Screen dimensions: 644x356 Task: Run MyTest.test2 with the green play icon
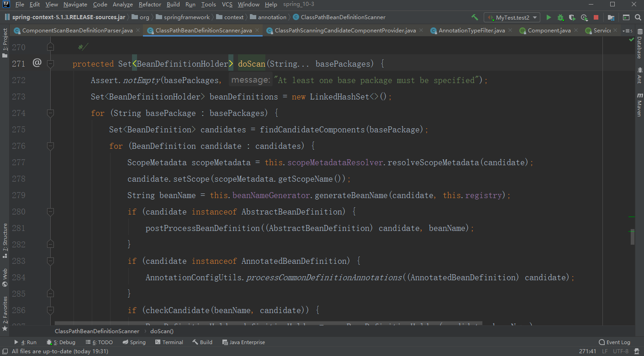[x=549, y=17]
